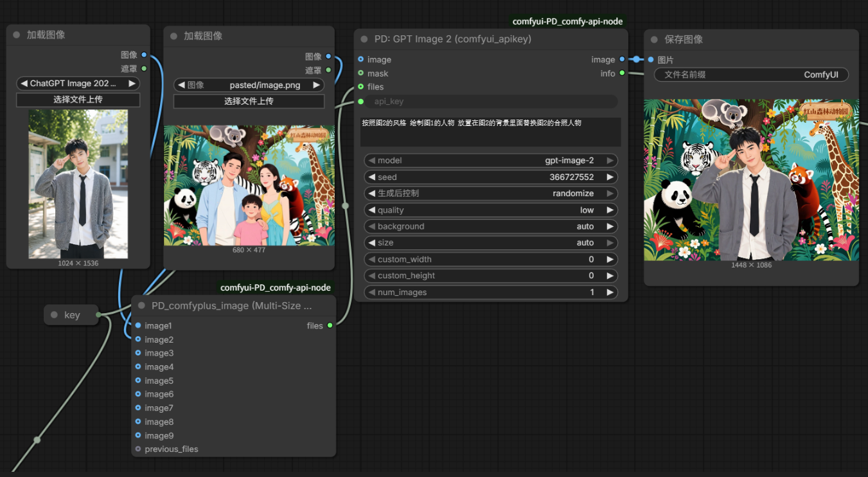Collapse the PD: GPT Image 2 node via its title dot
The height and width of the screenshot is (477, 868).
coord(364,39)
